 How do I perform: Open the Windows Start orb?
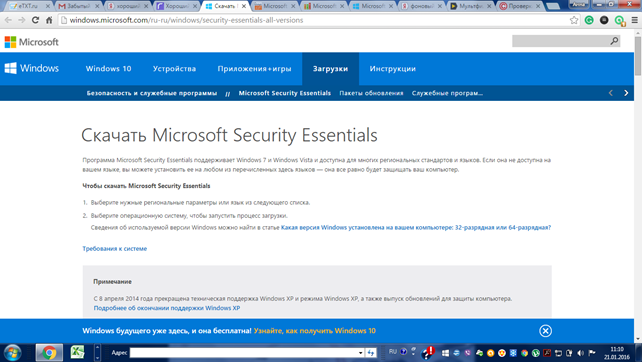12,353
